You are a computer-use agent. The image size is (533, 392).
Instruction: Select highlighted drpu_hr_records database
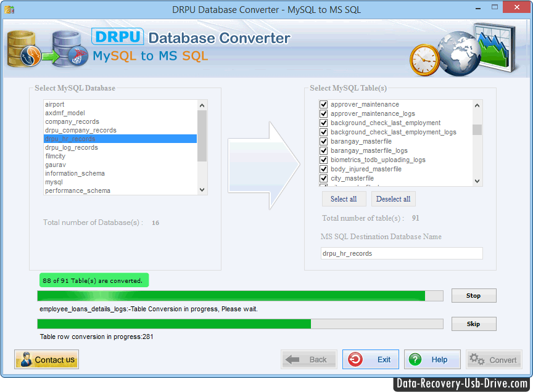(120, 139)
